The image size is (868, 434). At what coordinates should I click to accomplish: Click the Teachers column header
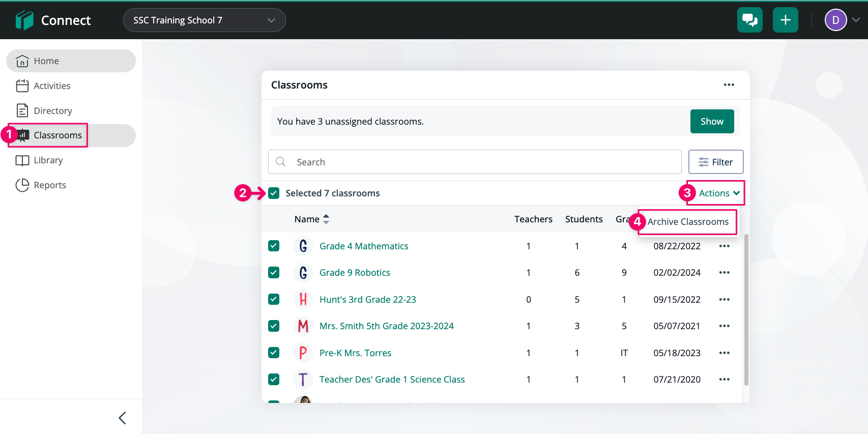coord(533,219)
